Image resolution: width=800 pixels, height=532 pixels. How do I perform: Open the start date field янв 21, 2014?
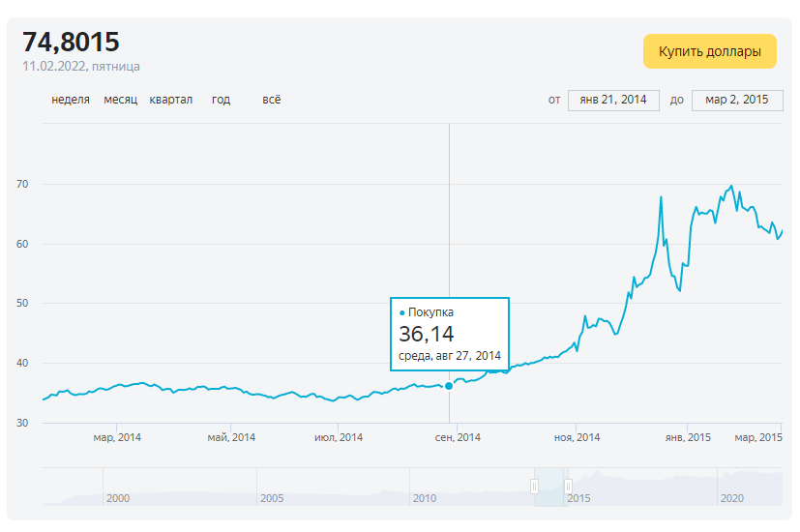coord(613,100)
